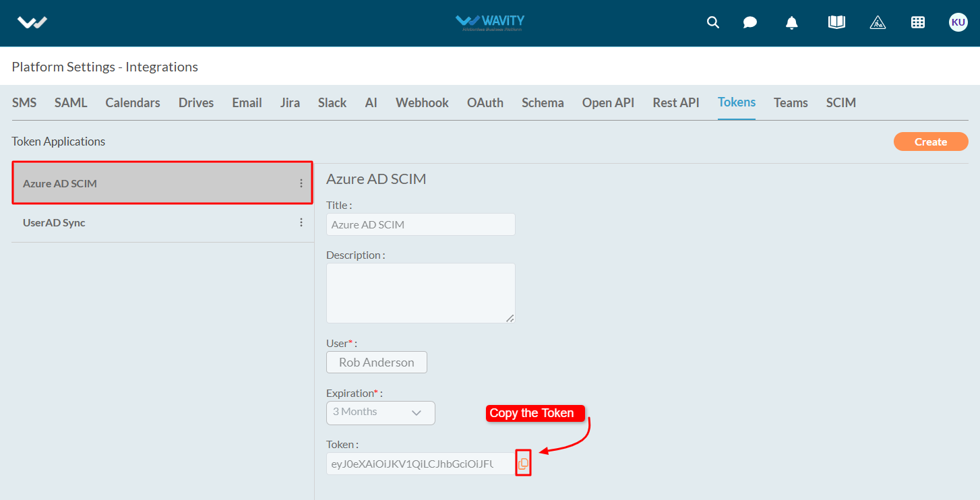
Task: Open the Drives tab
Action: (196, 102)
